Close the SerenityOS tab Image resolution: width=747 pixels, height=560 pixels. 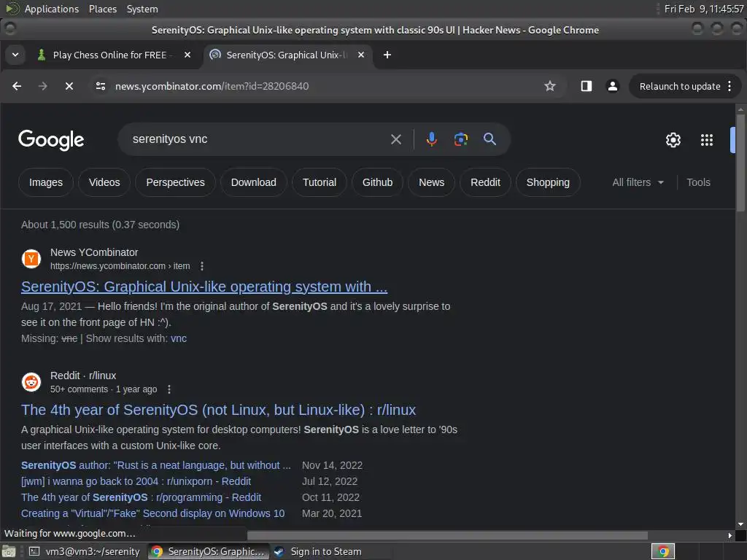coord(361,55)
